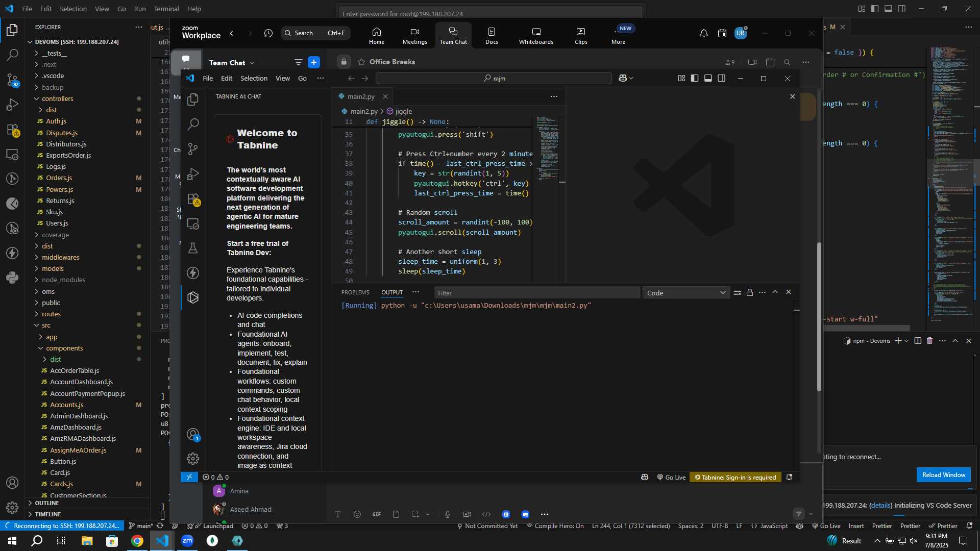The height and width of the screenshot is (551, 980).
Task: Record audio message in Zoom chat
Action: pyautogui.click(x=448, y=514)
